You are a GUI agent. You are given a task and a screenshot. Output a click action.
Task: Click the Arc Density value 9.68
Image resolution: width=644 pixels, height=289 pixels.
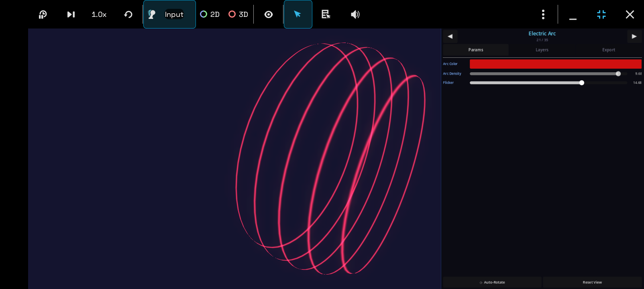tap(638, 73)
